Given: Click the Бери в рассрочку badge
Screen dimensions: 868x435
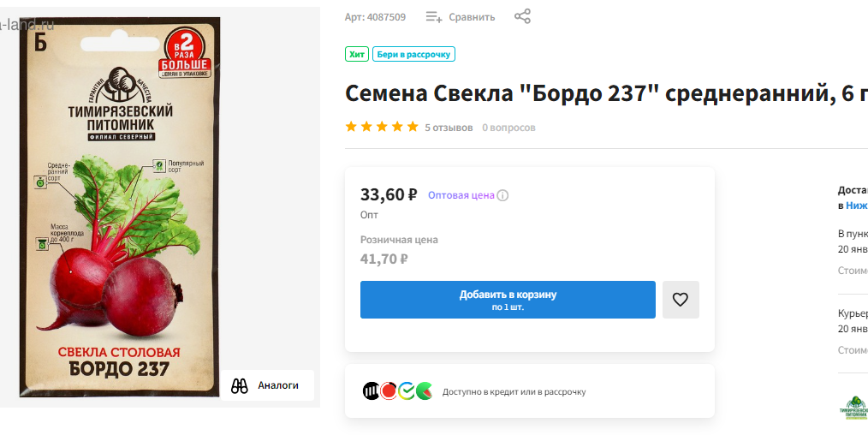Looking at the screenshot, I should coord(413,54).
